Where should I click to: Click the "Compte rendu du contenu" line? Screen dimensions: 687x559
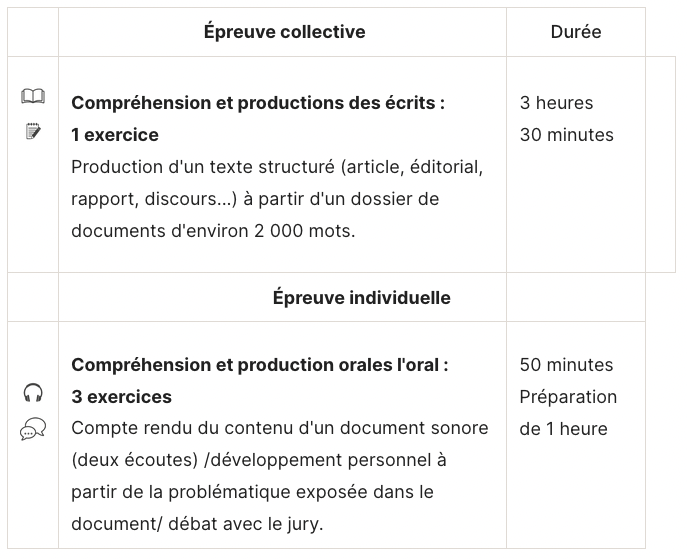(x=280, y=428)
